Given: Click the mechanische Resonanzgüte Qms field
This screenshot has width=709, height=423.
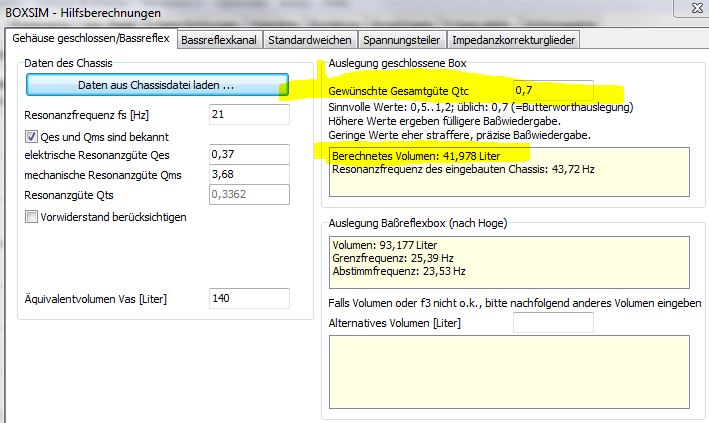Looking at the screenshot, I should click(x=249, y=174).
